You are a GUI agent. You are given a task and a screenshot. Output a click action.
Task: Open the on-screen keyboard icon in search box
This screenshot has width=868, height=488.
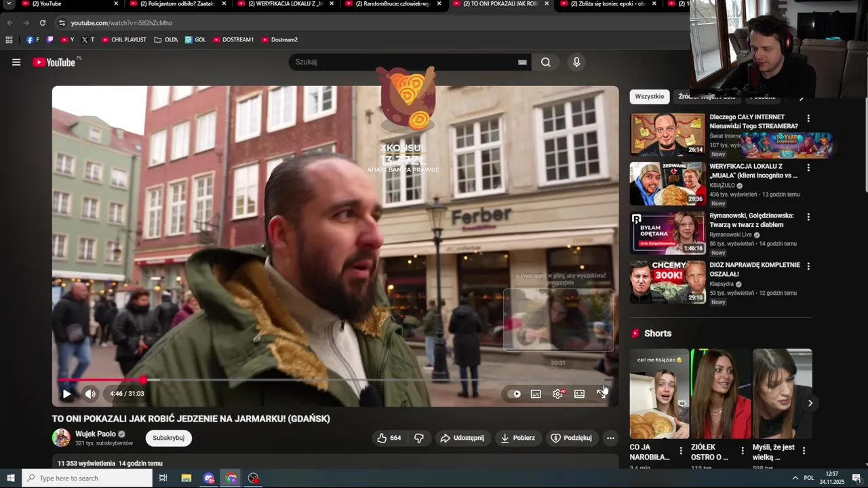coord(522,62)
